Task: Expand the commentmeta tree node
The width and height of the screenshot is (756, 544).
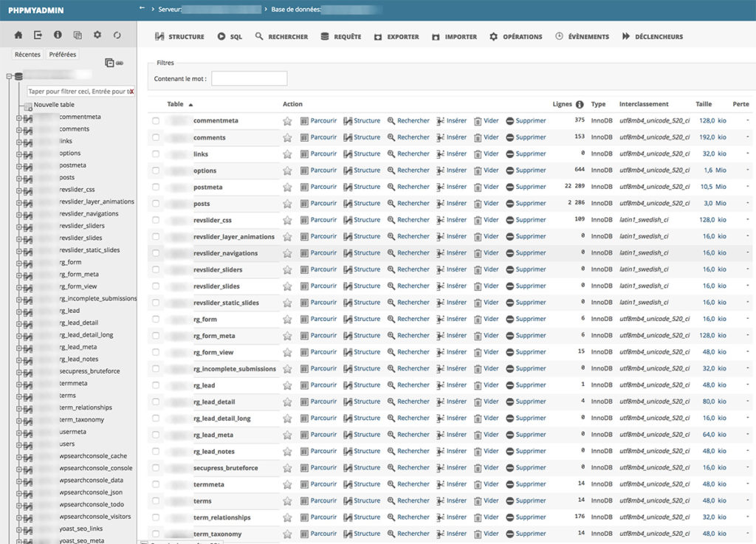Action: point(18,117)
